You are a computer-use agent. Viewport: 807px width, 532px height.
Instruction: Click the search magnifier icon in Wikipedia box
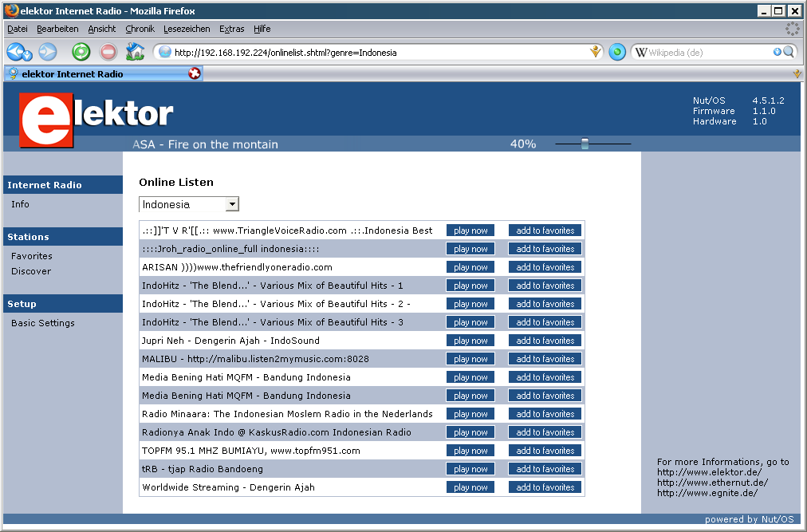(x=789, y=52)
